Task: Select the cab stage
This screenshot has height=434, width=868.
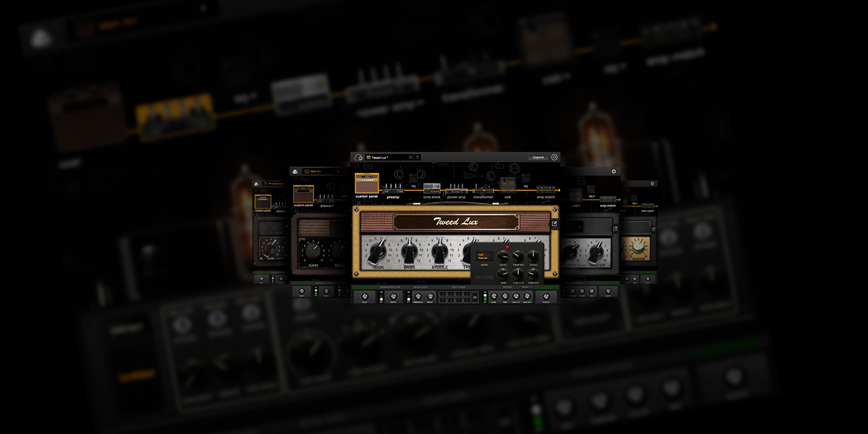Action: (508, 187)
